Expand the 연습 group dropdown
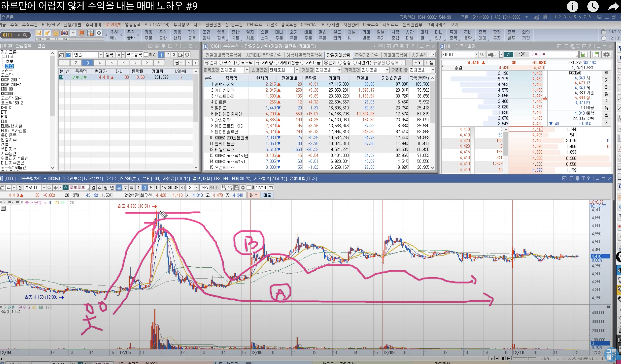The height and width of the screenshot is (364, 621). click(101, 55)
